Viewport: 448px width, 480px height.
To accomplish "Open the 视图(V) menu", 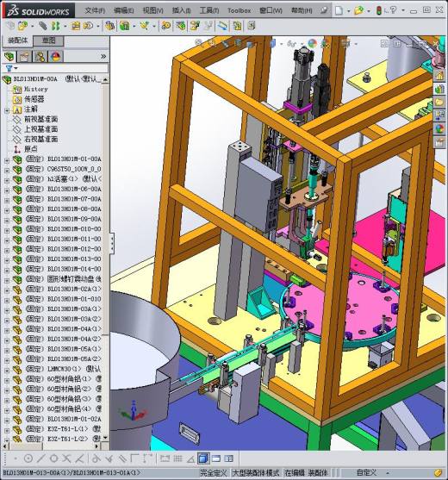I will [x=152, y=10].
